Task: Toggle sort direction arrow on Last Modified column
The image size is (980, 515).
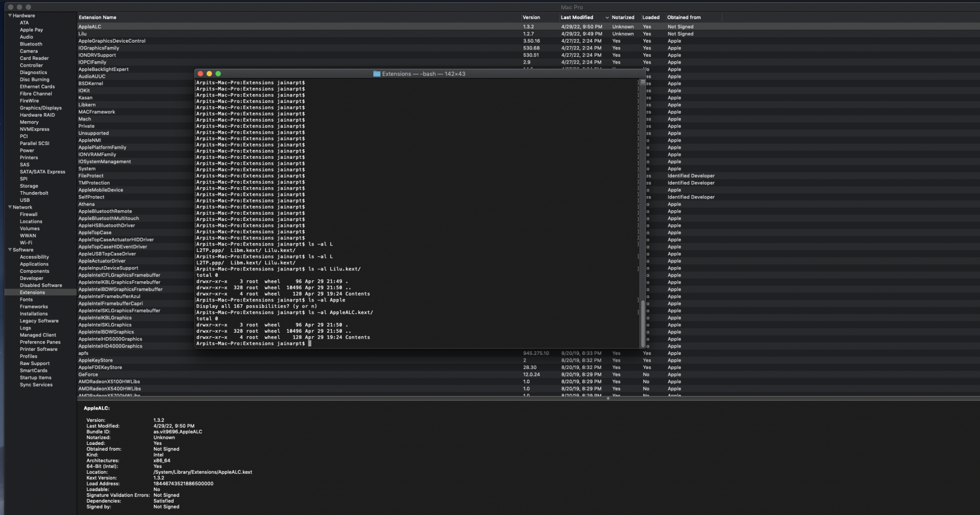Action: (607, 18)
